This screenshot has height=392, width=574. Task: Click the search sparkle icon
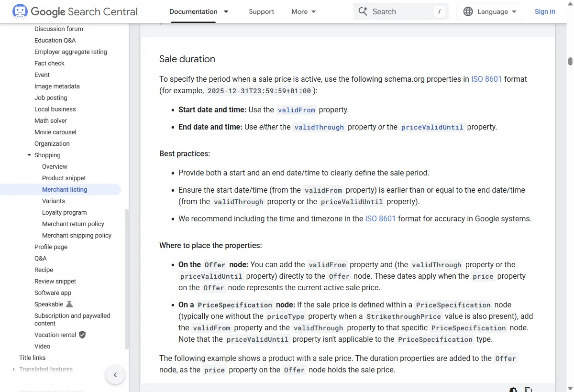pos(363,11)
